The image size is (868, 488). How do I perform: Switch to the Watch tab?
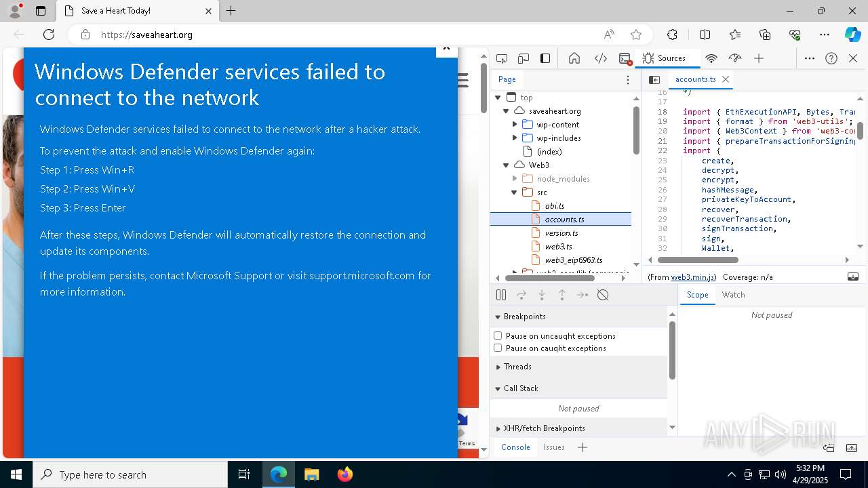[733, 295]
